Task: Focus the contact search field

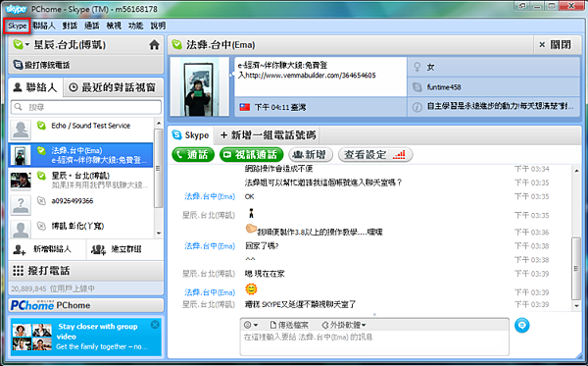Action: [x=86, y=107]
